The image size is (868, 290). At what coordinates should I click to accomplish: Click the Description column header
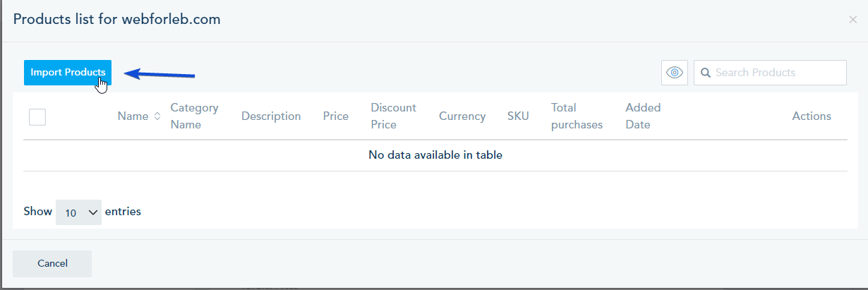271,116
